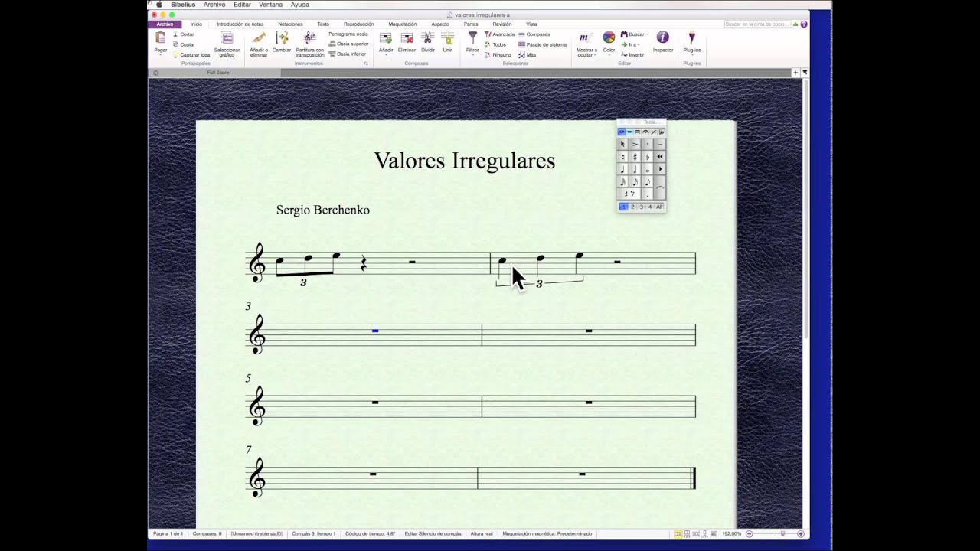980x551 pixels.
Task: Select All voices on keypad
Action: [x=659, y=207]
